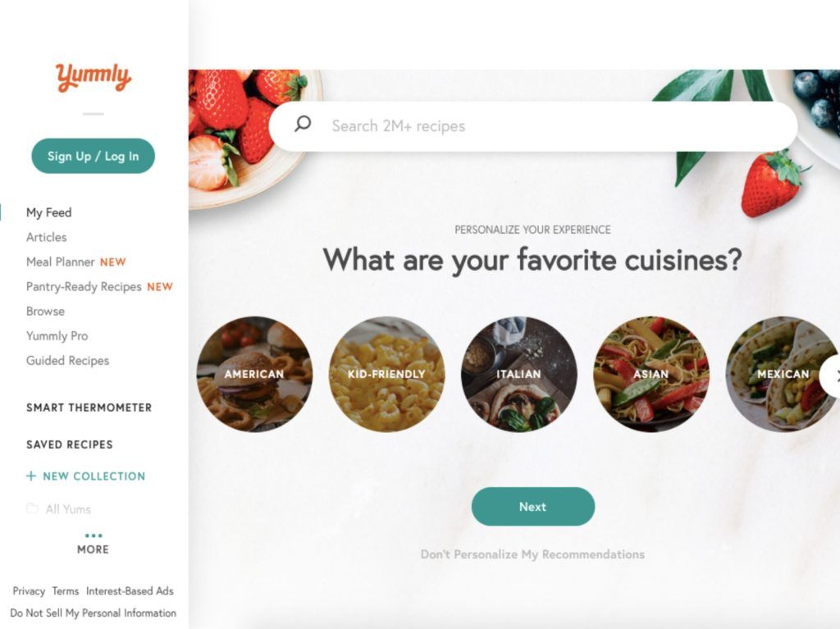Open the Smart Thermometer section
The width and height of the screenshot is (840, 629).
tap(89, 408)
